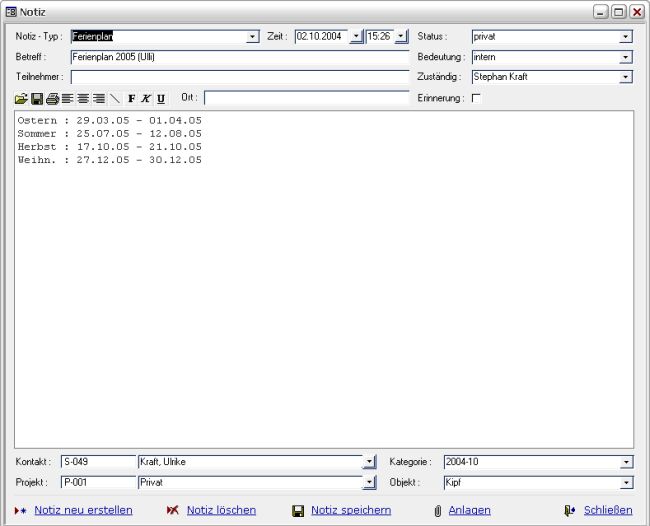Open the Notiz-Typ dropdown
This screenshot has height=526, width=650.
tap(253, 37)
